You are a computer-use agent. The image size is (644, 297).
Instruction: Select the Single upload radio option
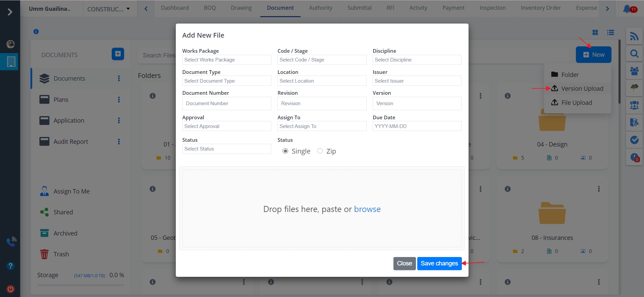click(285, 151)
